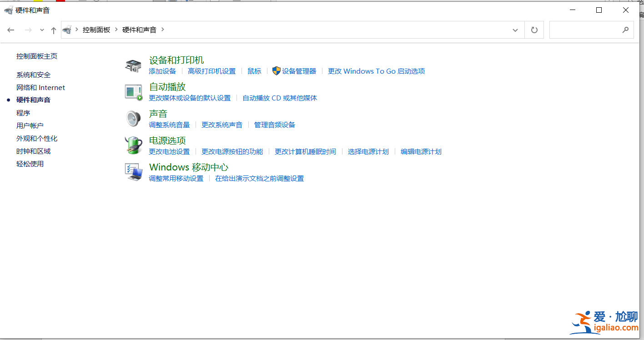Viewport: 644px width, 340px height.
Task: Click the 电源选项 battery icon
Action: (x=133, y=145)
